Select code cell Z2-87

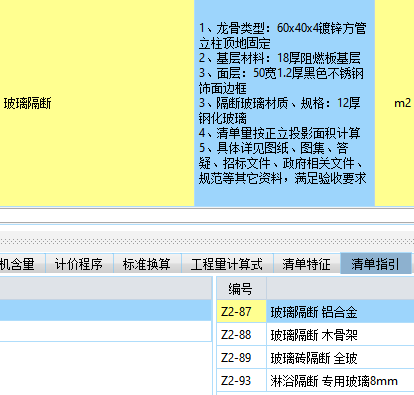click(x=241, y=311)
